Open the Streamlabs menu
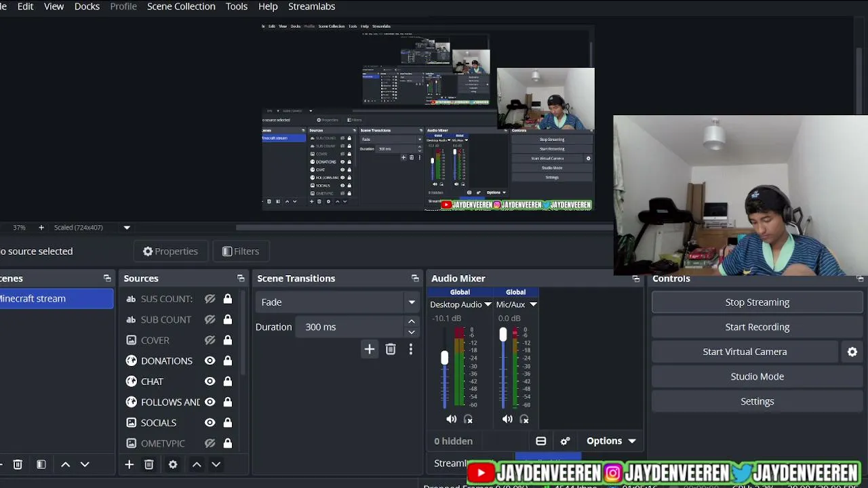This screenshot has width=868, height=488. pyautogui.click(x=311, y=6)
